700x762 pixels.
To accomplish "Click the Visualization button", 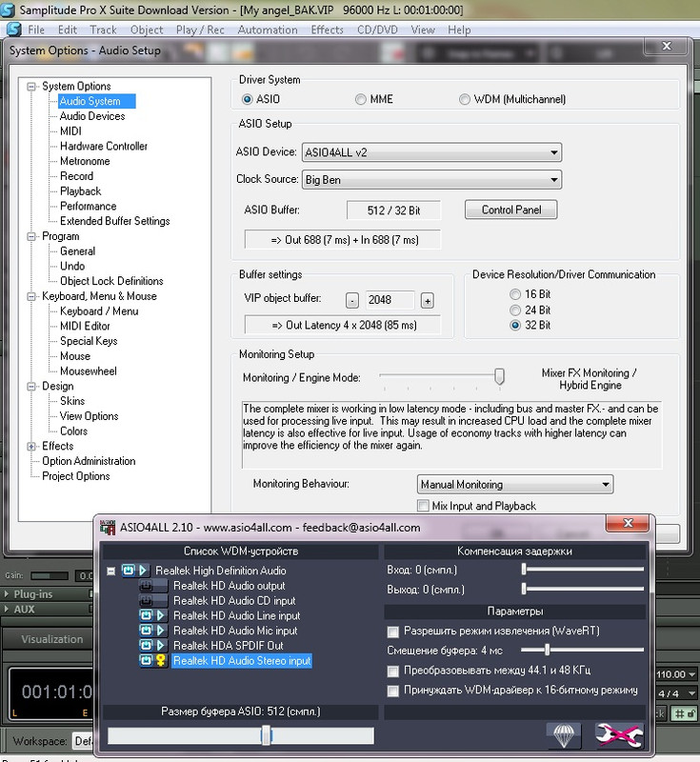I will pos(52,639).
